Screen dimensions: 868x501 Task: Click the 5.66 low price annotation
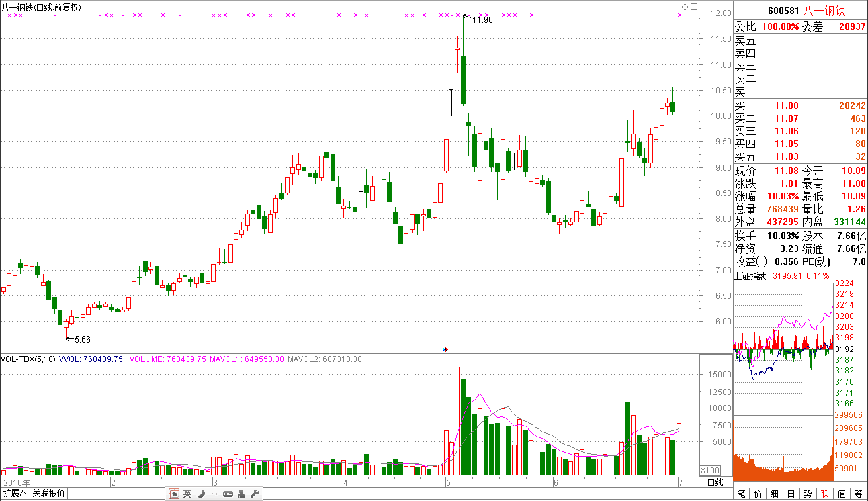click(x=82, y=340)
